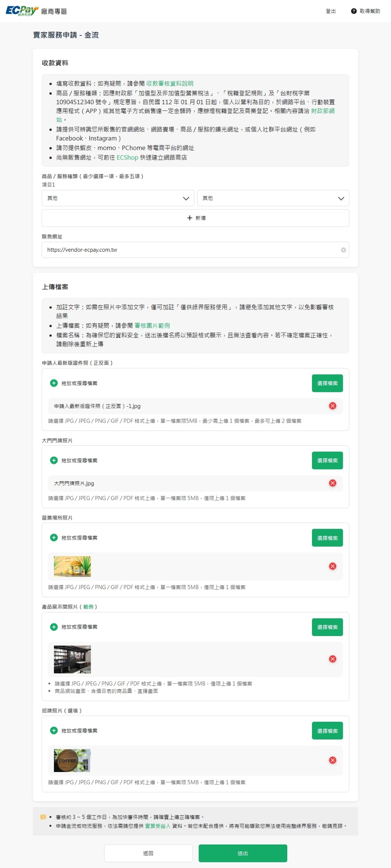The image size is (391, 868).
Task: Click the sales URL input field
Action: click(189, 250)
